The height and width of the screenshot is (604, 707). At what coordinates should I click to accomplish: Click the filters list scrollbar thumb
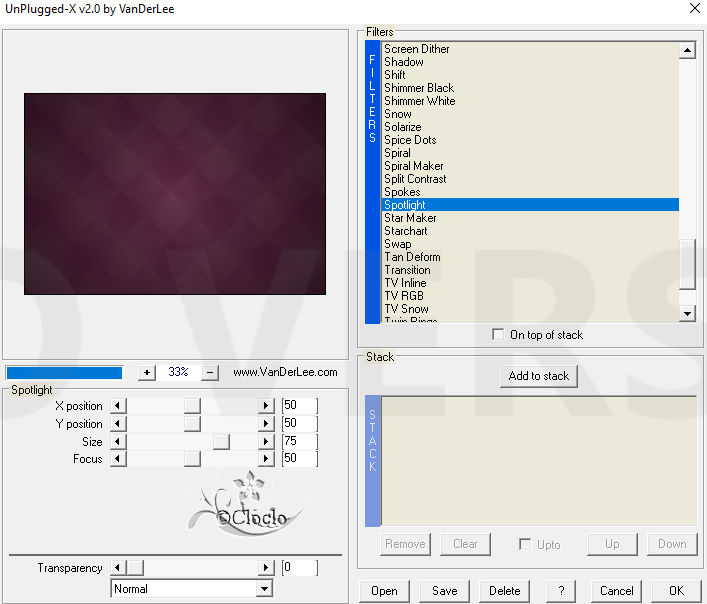click(x=687, y=264)
